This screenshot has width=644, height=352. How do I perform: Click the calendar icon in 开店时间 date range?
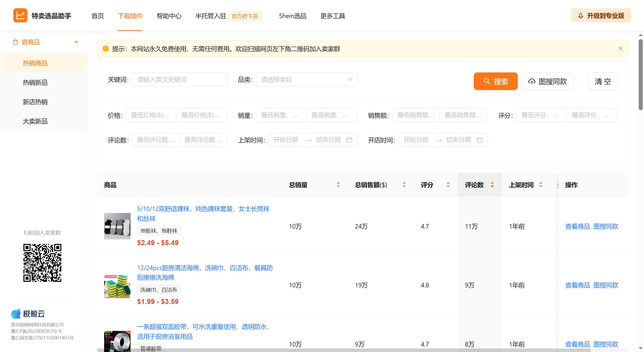coord(480,140)
